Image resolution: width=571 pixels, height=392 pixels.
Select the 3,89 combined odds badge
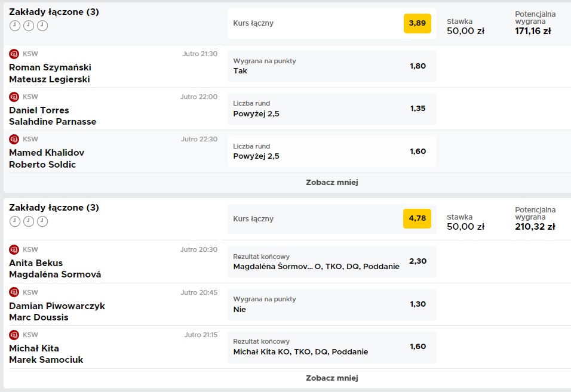417,23
